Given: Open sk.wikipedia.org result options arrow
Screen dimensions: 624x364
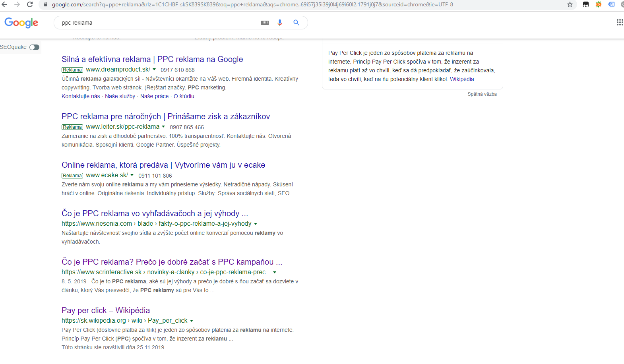Looking at the screenshot, I should tap(192, 321).
